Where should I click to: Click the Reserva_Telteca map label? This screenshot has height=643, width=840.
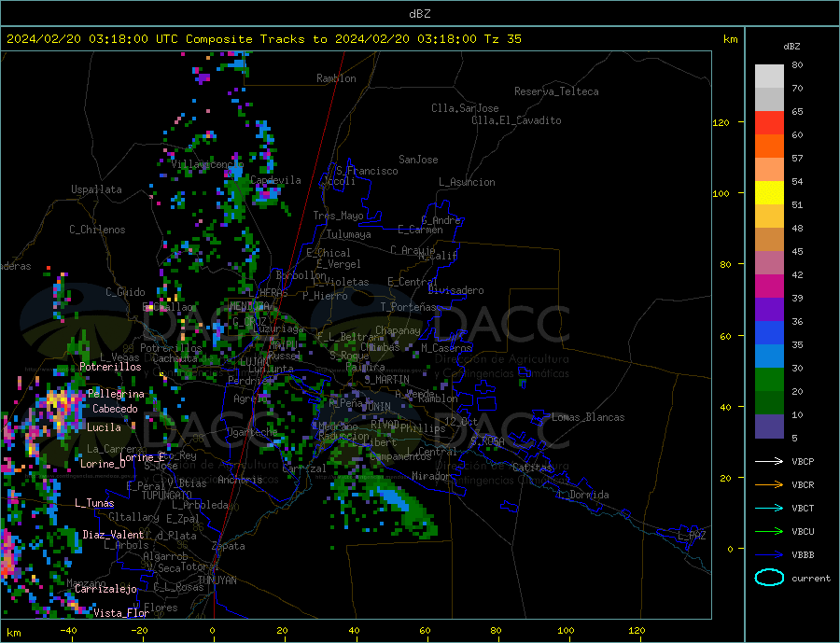coord(556,91)
